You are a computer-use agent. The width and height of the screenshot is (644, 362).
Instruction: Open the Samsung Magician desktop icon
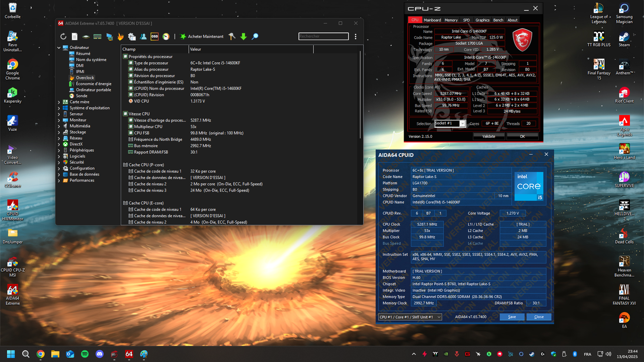pyautogui.click(x=624, y=14)
